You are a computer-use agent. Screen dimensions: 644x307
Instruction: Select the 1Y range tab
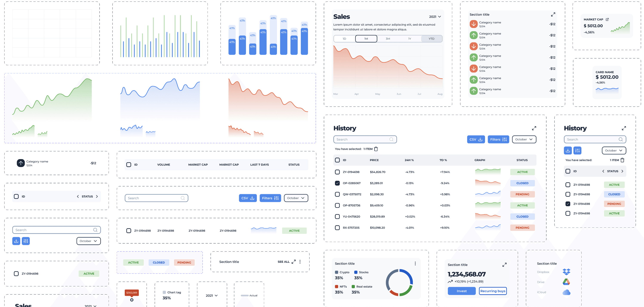coord(410,39)
